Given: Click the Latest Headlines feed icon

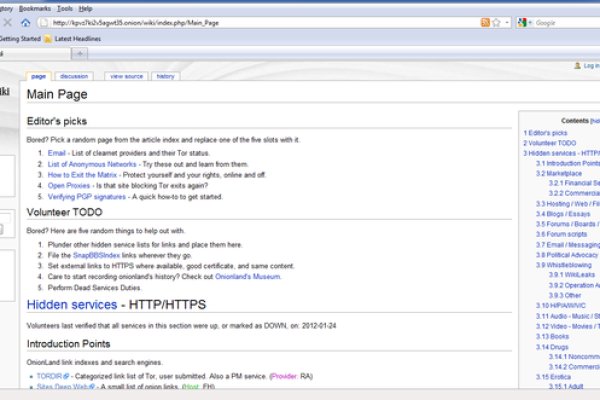Looking at the screenshot, I should click(x=48, y=39).
